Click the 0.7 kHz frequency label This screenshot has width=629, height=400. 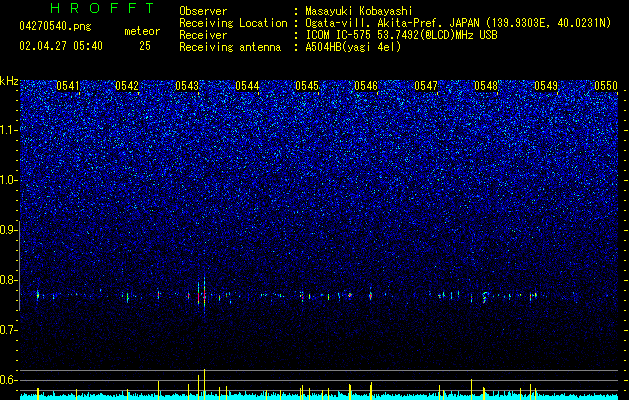[9, 330]
